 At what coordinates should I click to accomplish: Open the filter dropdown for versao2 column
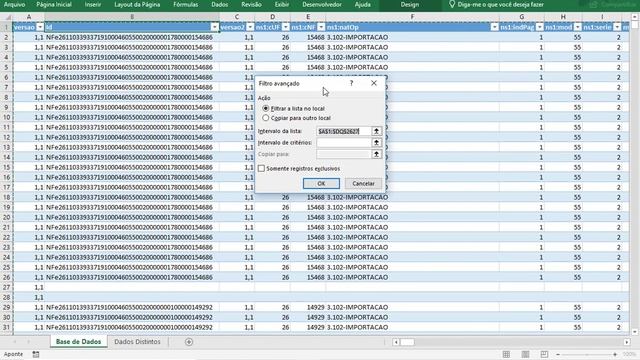click(250, 27)
